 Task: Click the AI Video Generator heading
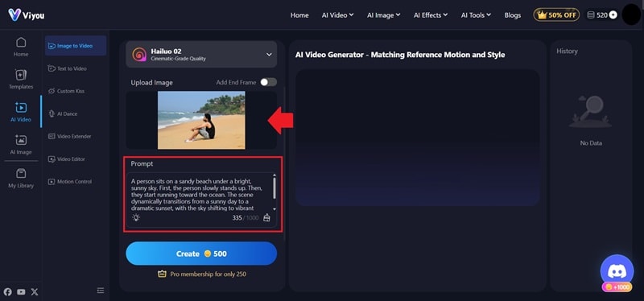point(400,55)
